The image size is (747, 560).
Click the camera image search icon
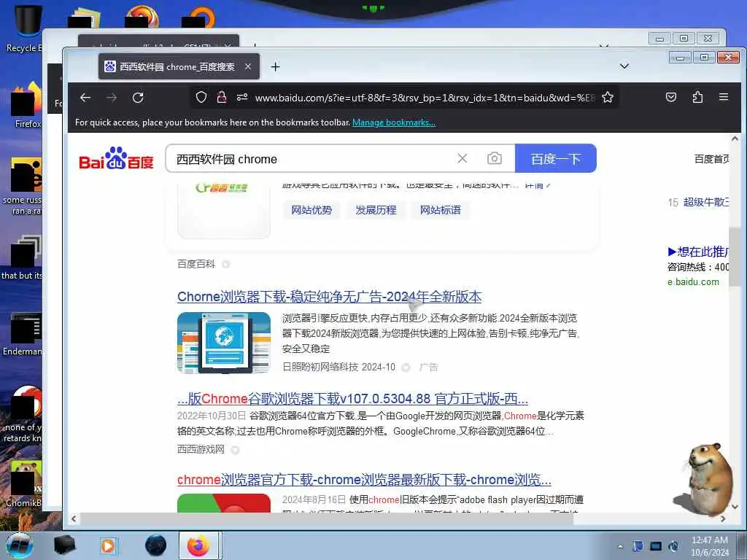495,158
